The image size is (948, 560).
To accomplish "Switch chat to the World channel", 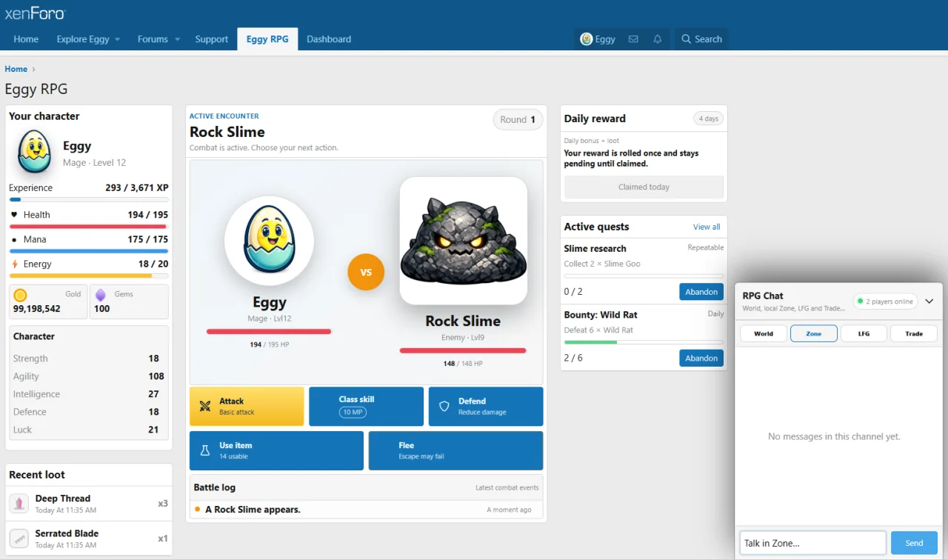I will coord(764,333).
